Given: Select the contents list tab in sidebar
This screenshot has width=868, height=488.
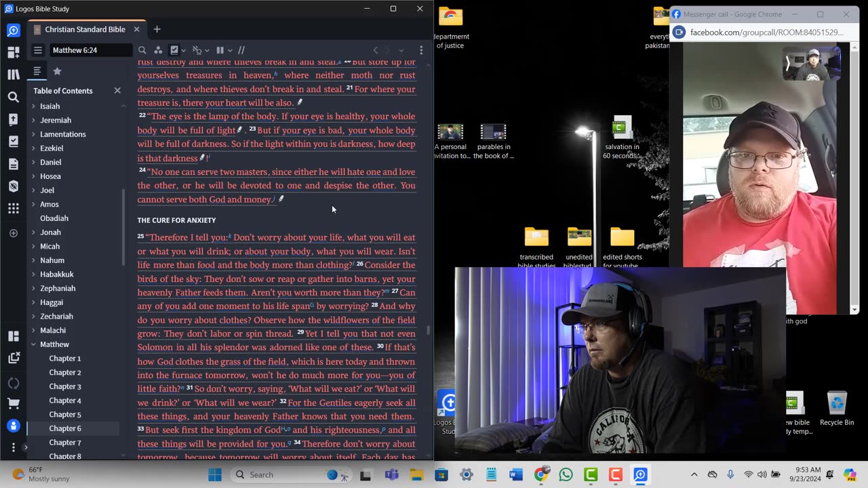Looking at the screenshot, I should 37,71.
